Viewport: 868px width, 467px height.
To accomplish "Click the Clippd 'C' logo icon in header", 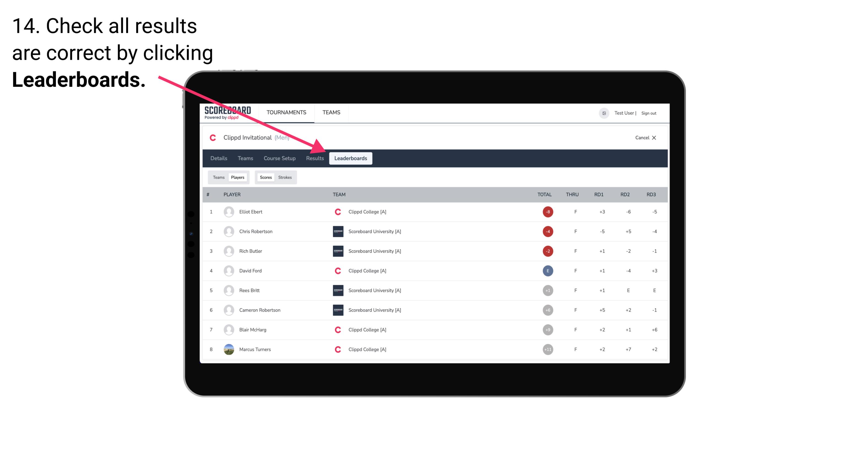I will pyautogui.click(x=213, y=137).
